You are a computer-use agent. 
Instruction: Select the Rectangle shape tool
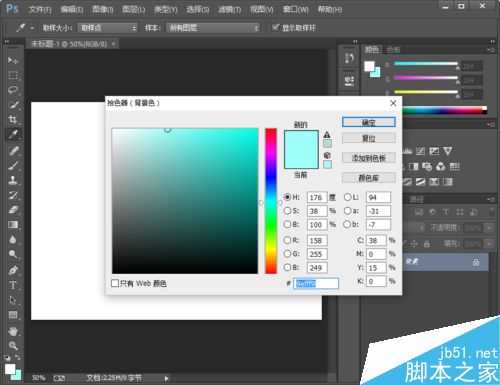pos(13,315)
